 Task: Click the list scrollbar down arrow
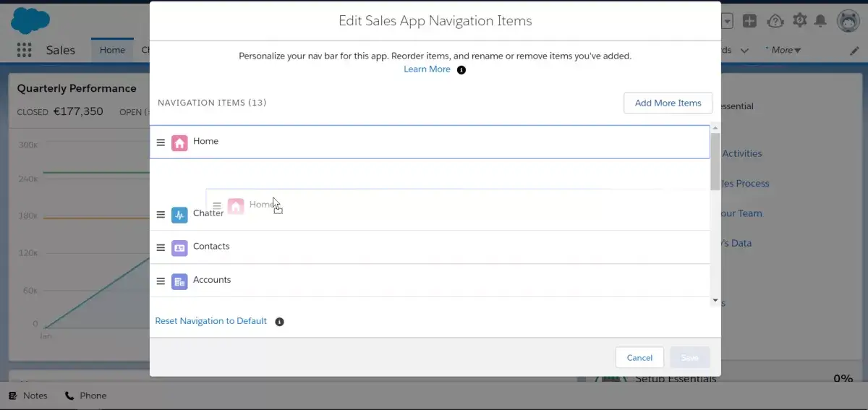[x=715, y=300]
